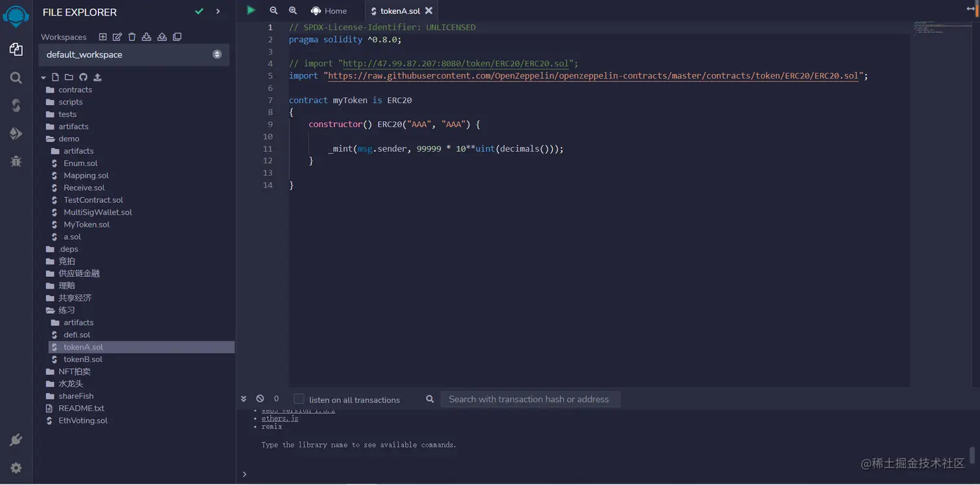Load a local file with the file-tree upload icon
The height and width of the screenshot is (485, 980).
(x=97, y=77)
